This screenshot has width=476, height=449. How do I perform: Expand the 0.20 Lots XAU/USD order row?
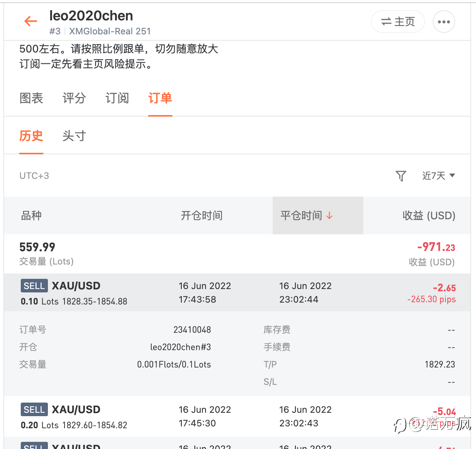237,416
